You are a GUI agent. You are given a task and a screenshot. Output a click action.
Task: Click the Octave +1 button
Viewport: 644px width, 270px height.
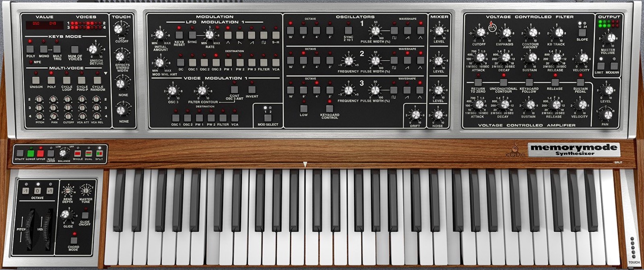(50, 191)
